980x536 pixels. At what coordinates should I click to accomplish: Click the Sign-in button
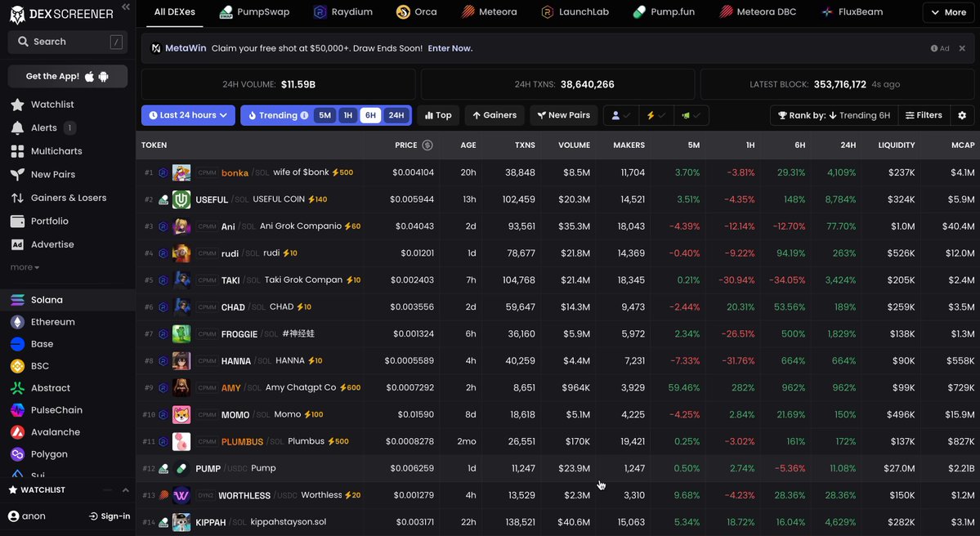[x=110, y=516]
